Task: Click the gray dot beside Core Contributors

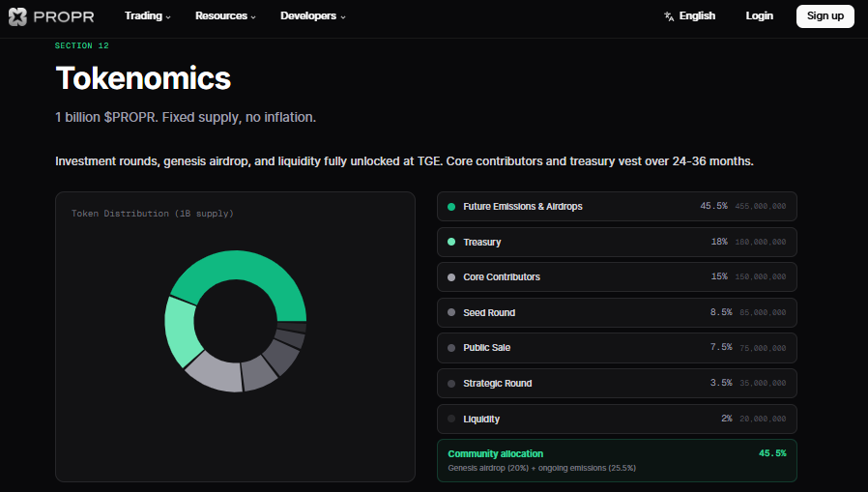Action: (451, 277)
